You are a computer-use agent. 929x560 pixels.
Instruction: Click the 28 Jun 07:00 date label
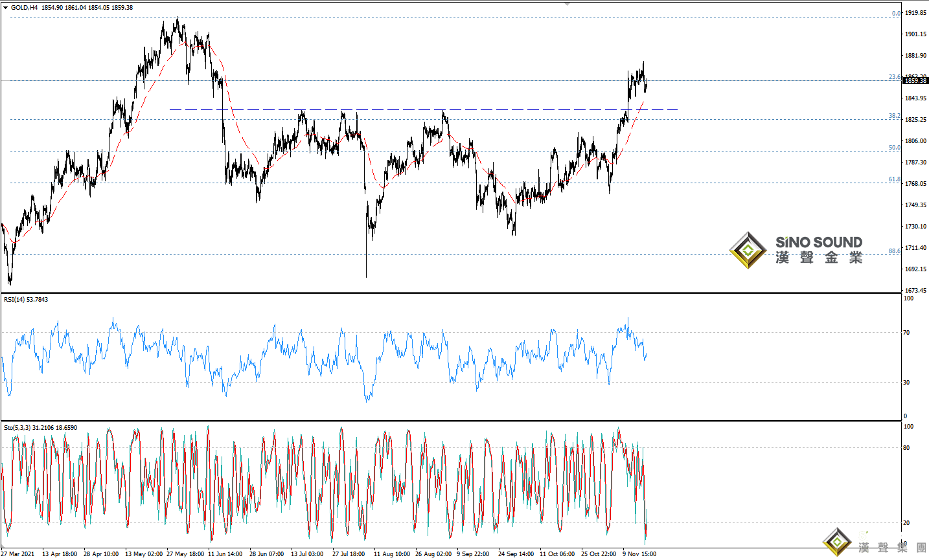[267, 554]
